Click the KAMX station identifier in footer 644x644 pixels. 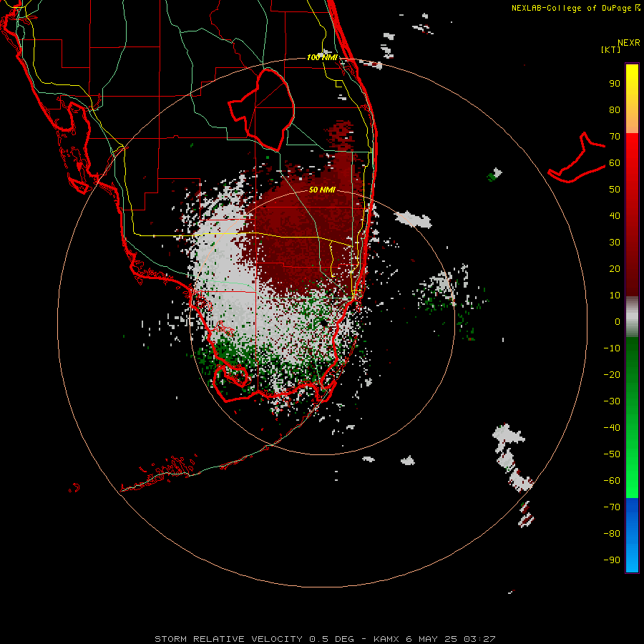(x=386, y=639)
